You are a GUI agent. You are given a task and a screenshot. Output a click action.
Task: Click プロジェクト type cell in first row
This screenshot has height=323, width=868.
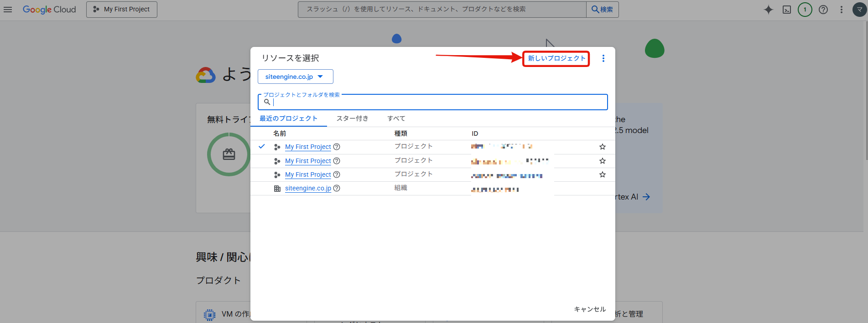414,146
